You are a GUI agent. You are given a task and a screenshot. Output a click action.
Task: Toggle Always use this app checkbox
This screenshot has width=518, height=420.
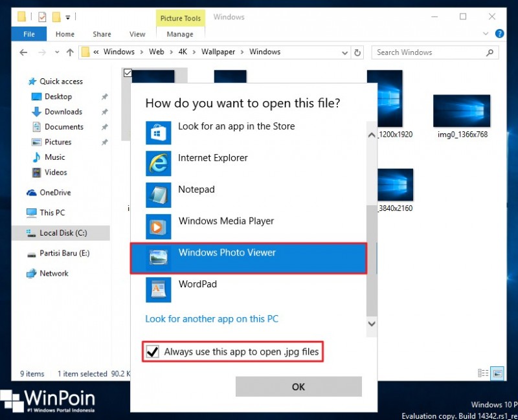(152, 351)
